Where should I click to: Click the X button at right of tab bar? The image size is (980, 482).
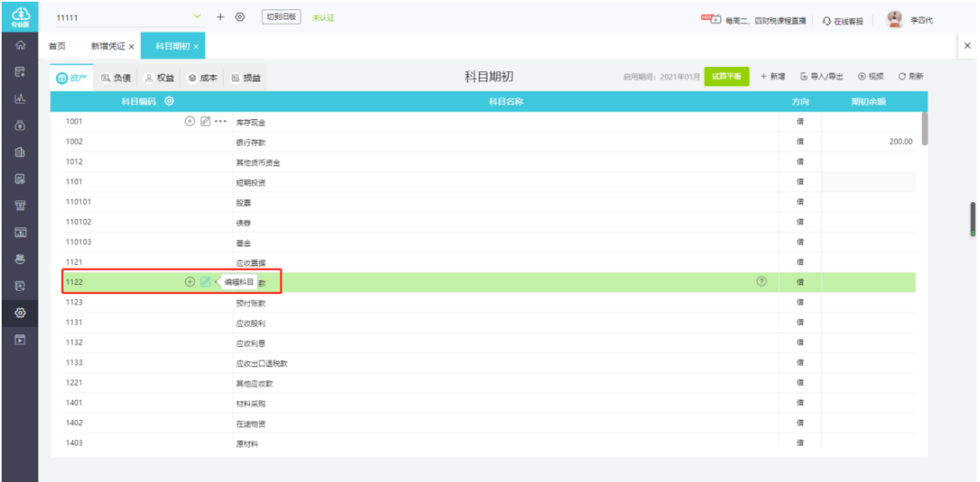click(967, 45)
